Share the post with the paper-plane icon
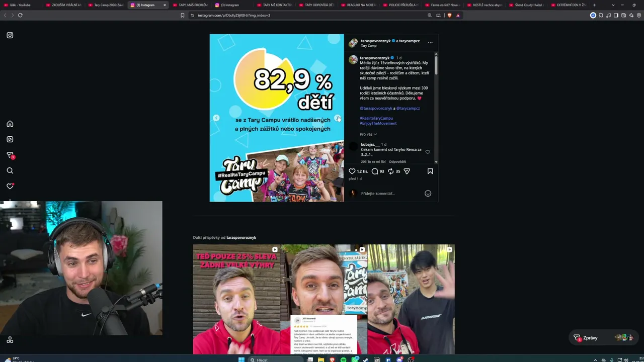644x362 pixels. 407,171
